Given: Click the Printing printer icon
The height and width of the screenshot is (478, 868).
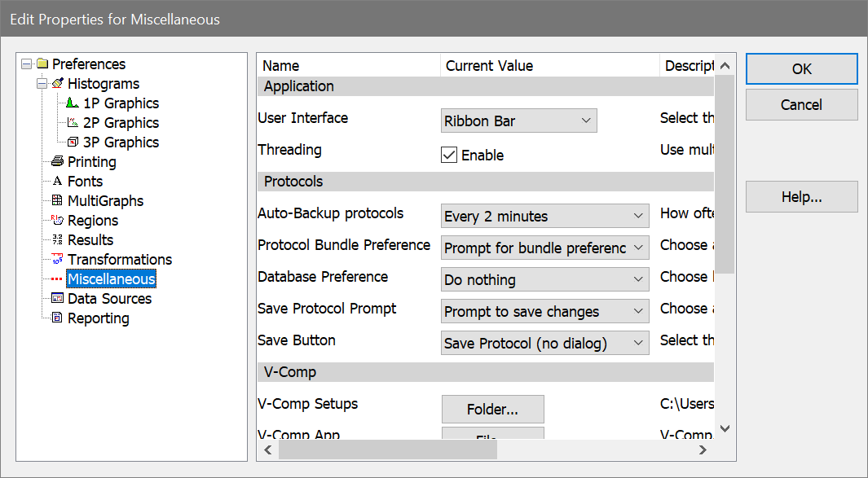Looking at the screenshot, I should (x=57, y=162).
